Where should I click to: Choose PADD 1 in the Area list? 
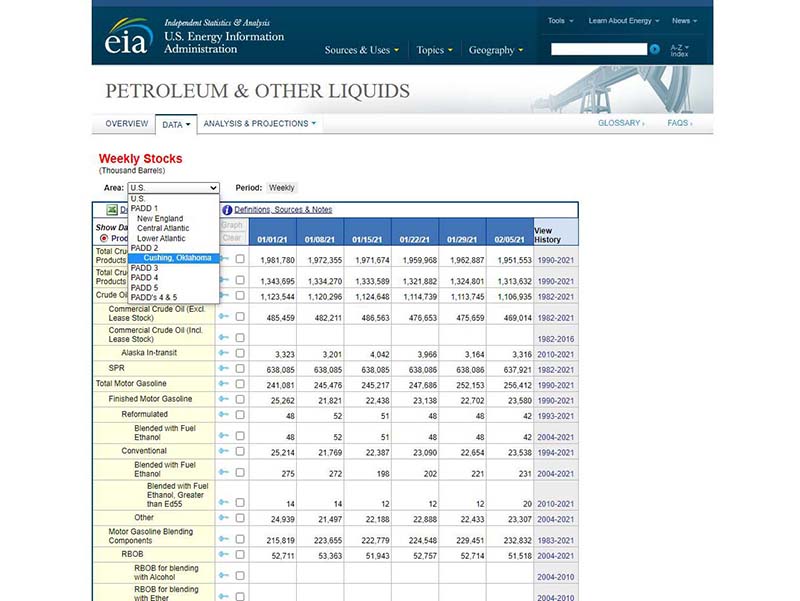click(173, 208)
